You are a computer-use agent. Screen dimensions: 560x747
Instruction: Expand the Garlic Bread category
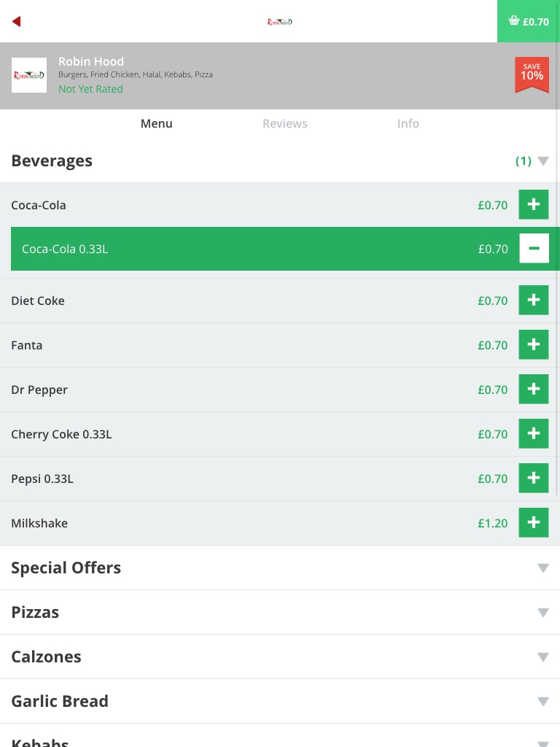[x=542, y=702]
